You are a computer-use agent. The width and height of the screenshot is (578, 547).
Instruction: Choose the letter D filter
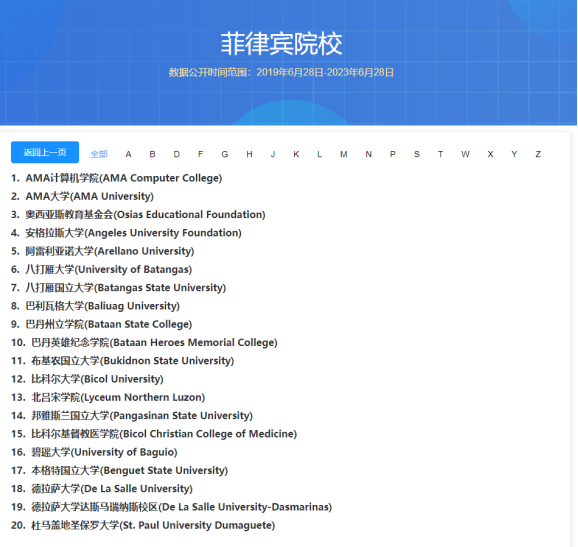(x=177, y=154)
